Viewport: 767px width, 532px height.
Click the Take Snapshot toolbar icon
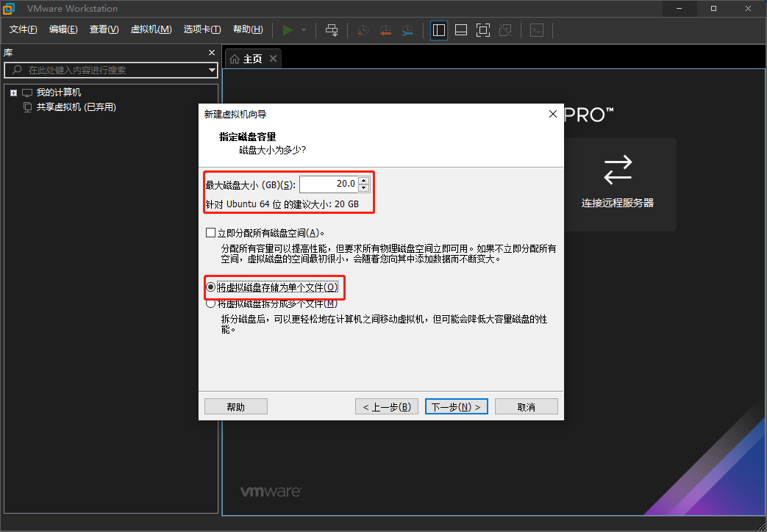click(363, 30)
